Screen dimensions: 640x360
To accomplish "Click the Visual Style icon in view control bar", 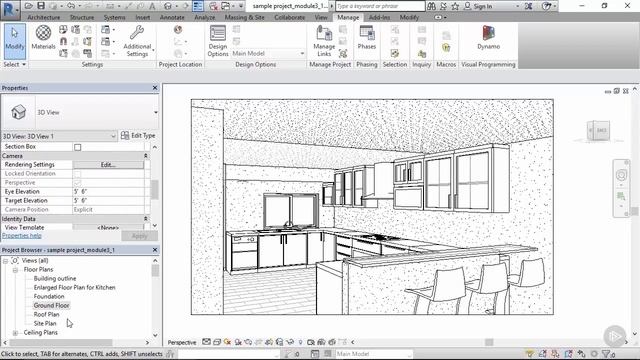I will 217,342.
